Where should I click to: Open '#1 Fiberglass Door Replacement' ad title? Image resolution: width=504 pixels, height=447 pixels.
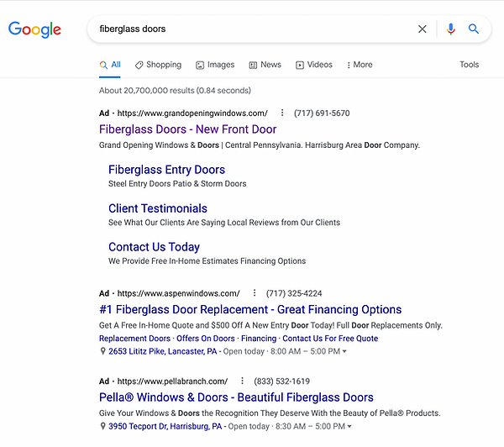pos(250,309)
